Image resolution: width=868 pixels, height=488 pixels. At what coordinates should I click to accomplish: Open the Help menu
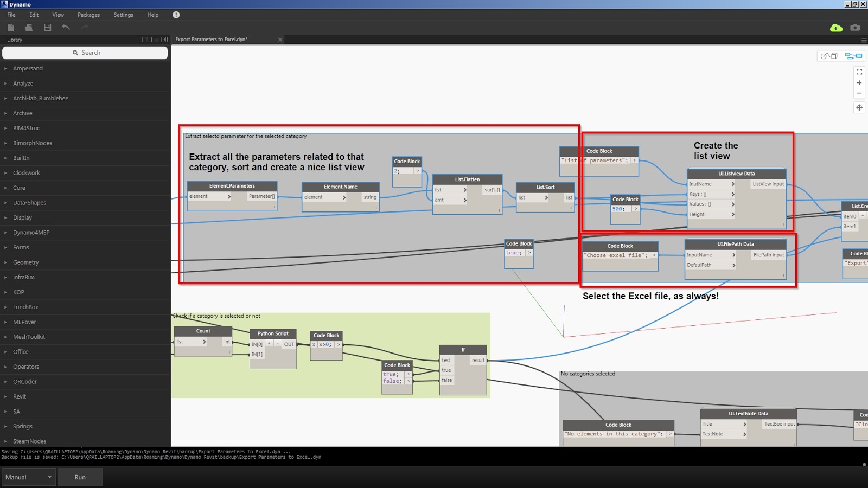(x=152, y=15)
